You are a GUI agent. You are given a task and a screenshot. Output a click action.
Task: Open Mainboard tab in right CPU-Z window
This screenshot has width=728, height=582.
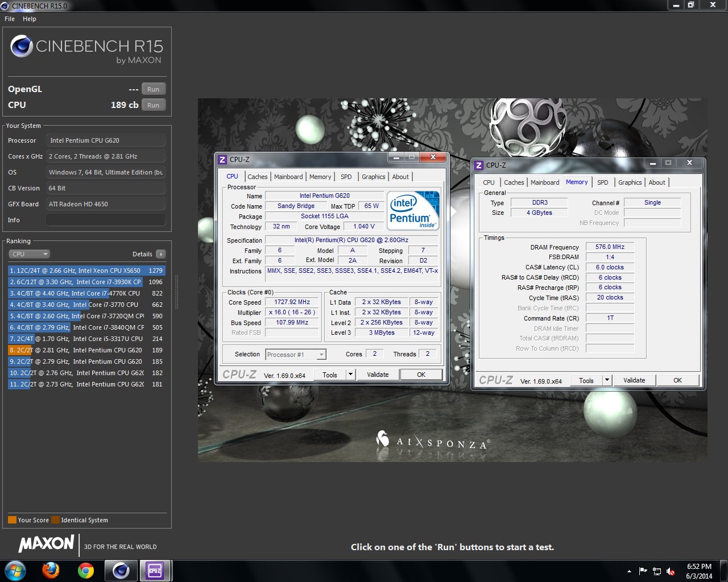[545, 182]
